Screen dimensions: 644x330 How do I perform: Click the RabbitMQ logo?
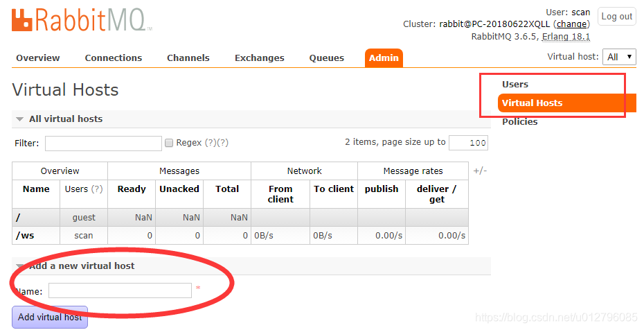pos(82,21)
